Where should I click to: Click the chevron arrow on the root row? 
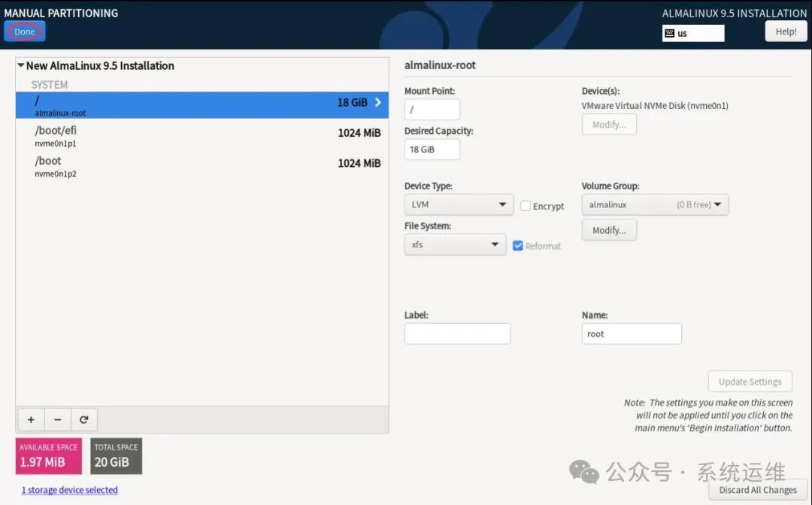click(378, 102)
